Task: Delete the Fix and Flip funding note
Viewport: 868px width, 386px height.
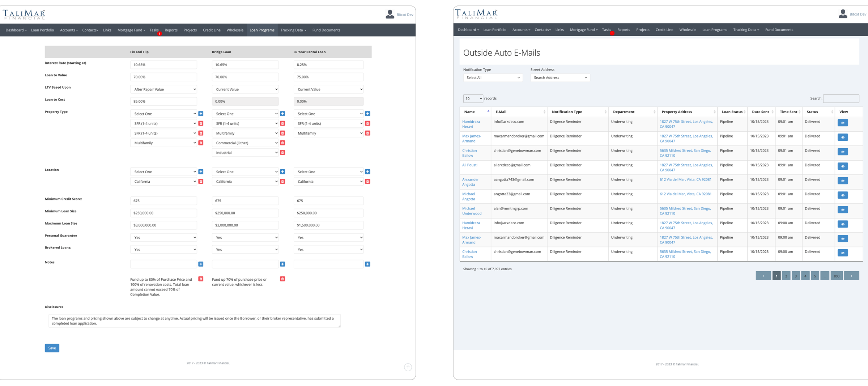Action: 201,279
